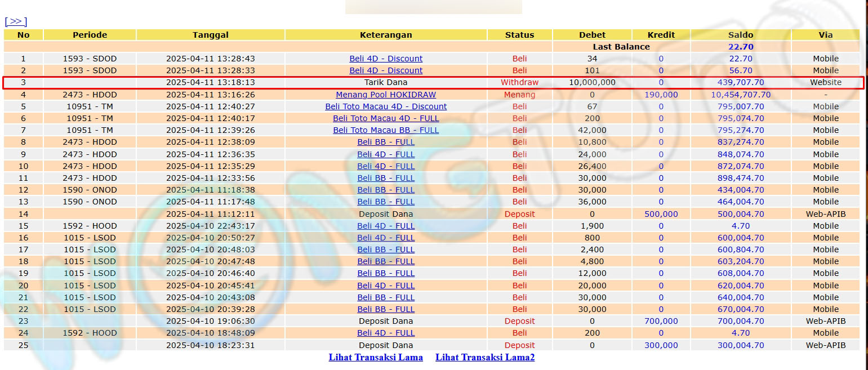Viewport: 868px width, 370px height.
Task: Click the Saldo column header
Action: [740, 35]
